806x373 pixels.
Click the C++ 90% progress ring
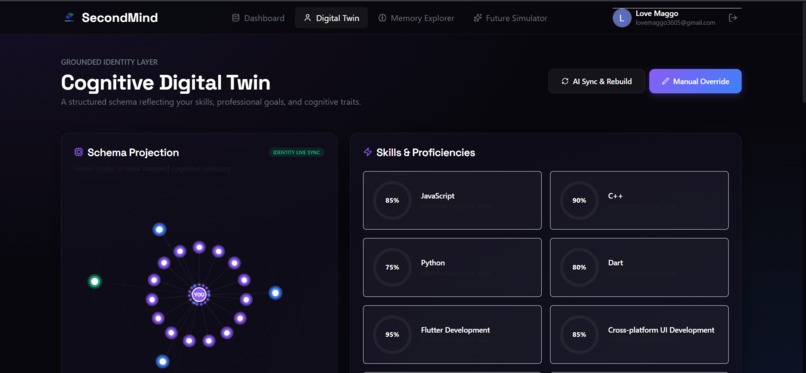pyautogui.click(x=579, y=200)
